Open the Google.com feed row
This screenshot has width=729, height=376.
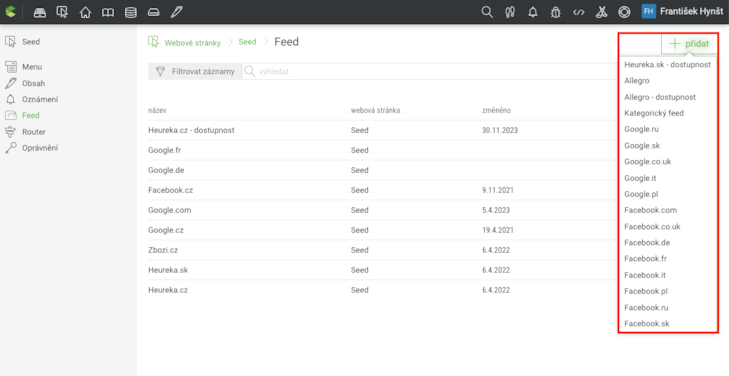(x=383, y=210)
